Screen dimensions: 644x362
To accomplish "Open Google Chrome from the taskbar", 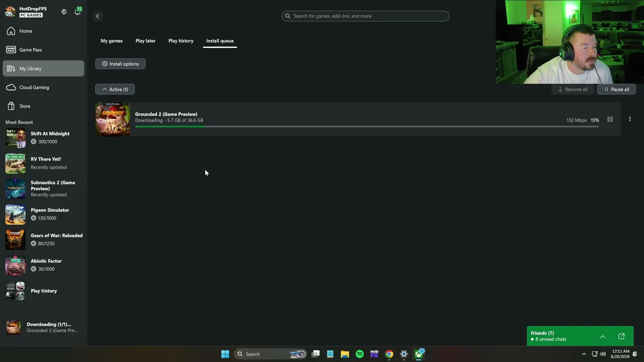I will point(389,354).
